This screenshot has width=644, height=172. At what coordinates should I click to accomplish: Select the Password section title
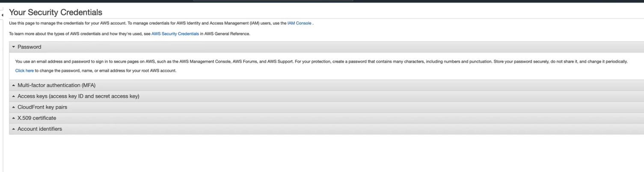pyautogui.click(x=30, y=47)
